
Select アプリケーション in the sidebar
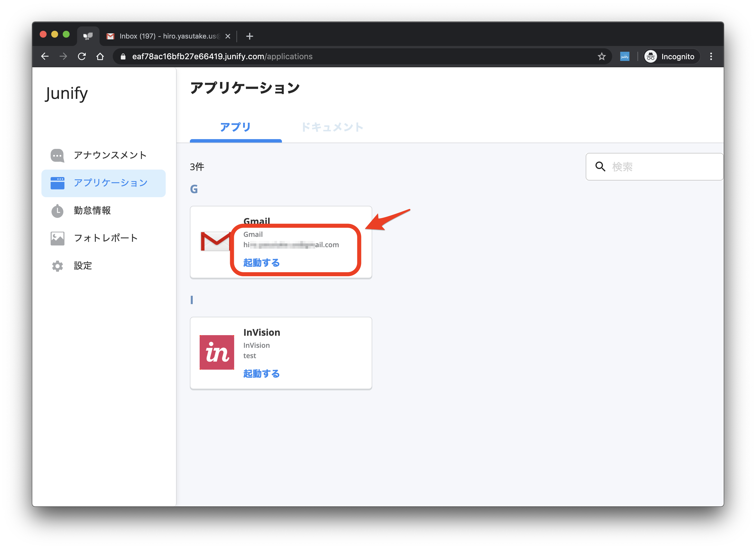point(110,183)
